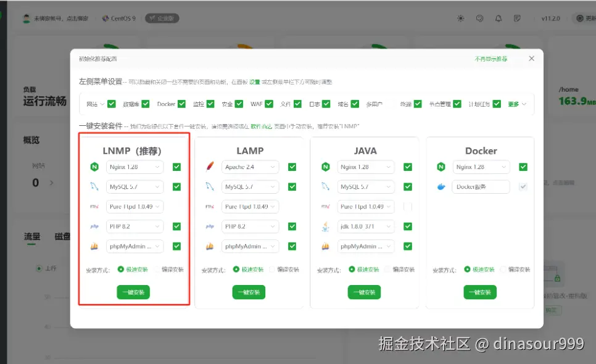This screenshot has height=364, width=596.
Task: Click the FTP icon in LAMP card
Action: coord(210,207)
